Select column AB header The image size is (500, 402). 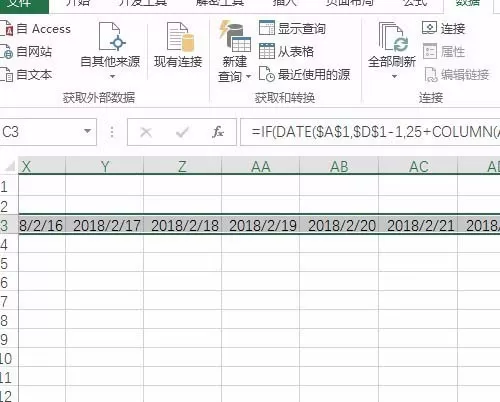tap(339, 166)
